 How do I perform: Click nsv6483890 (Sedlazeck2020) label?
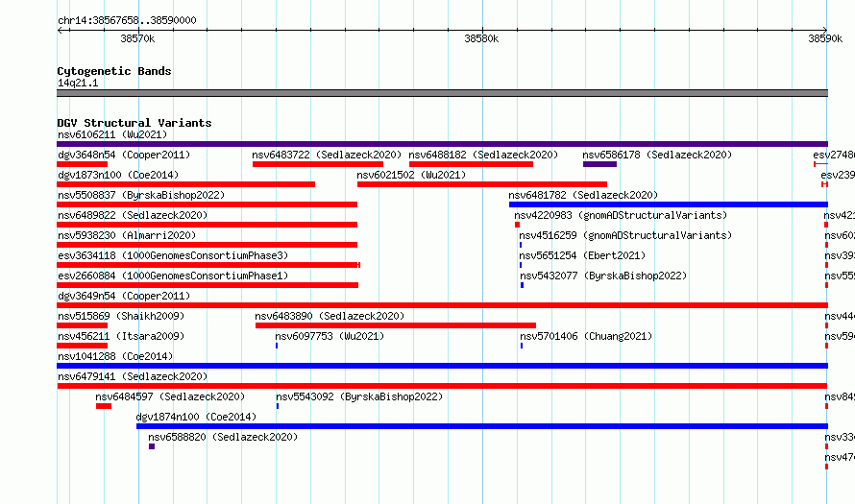coord(330,316)
